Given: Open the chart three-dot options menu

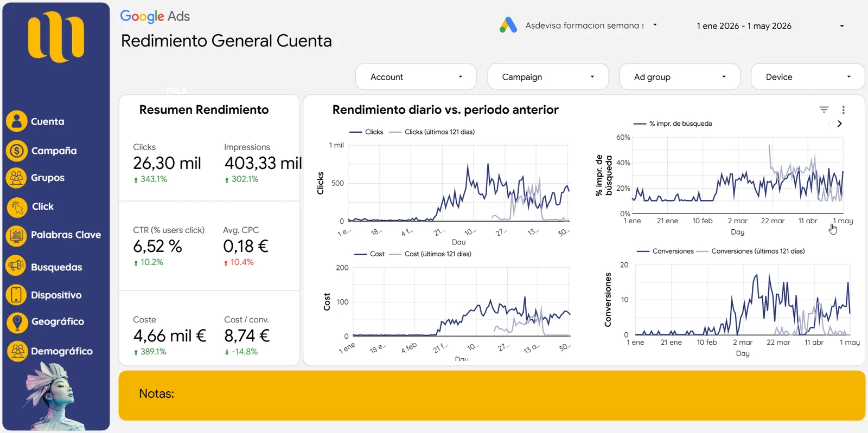Looking at the screenshot, I should click(x=843, y=110).
